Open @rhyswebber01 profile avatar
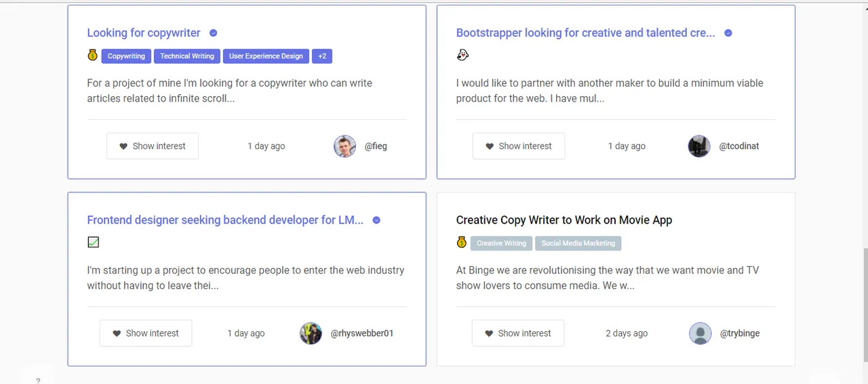This screenshot has height=384, width=868. (x=311, y=333)
